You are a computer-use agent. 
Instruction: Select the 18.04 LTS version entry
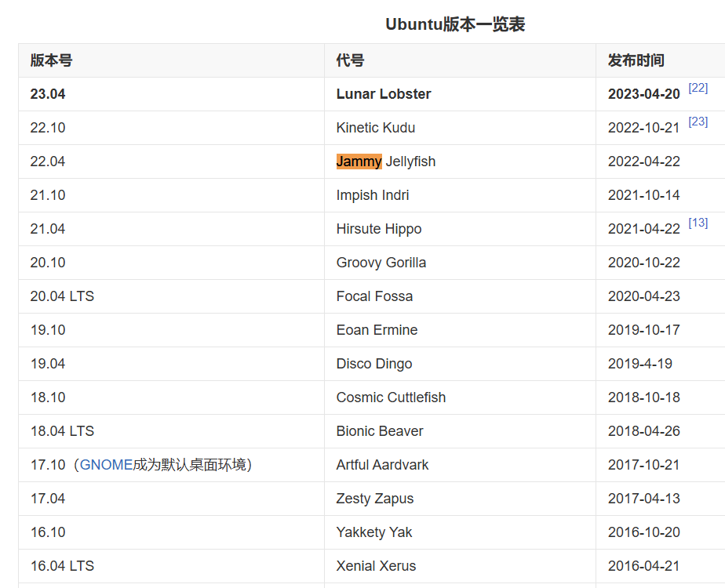pos(60,430)
